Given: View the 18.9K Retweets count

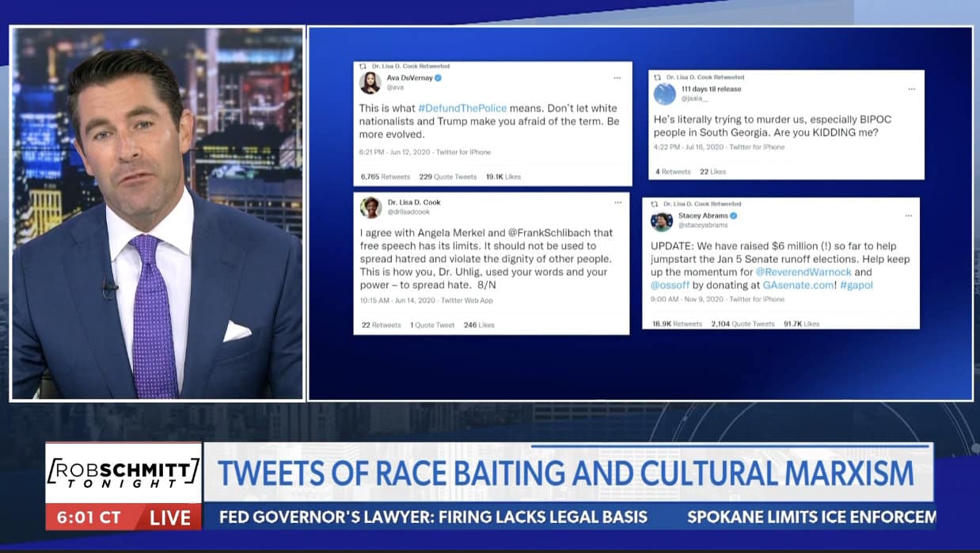Looking at the screenshot, I should click(x=677, y=323).
